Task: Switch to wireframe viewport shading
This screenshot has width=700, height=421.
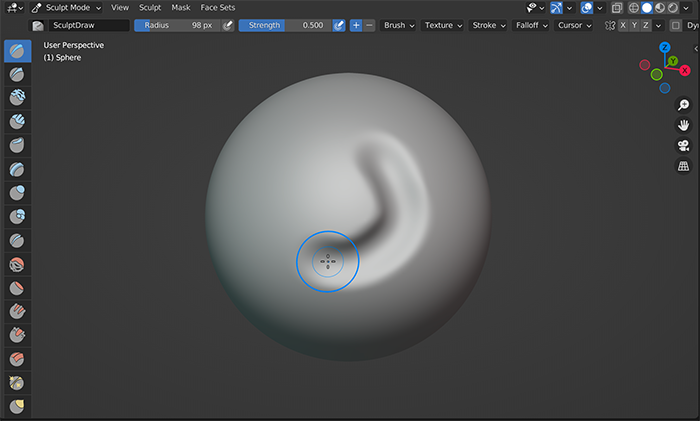Action: pos(633,8)
